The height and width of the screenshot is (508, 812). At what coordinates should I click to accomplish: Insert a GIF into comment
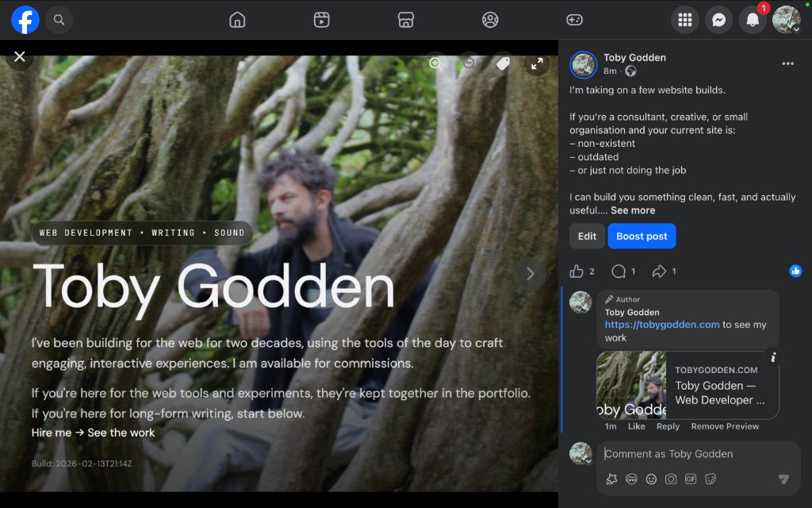click(x=691, y=479)
